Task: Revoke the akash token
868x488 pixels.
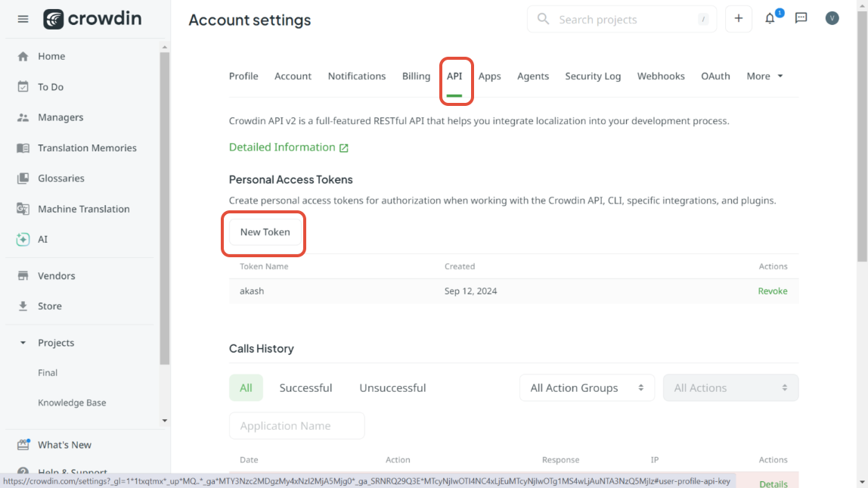Action: coord(772,291)
